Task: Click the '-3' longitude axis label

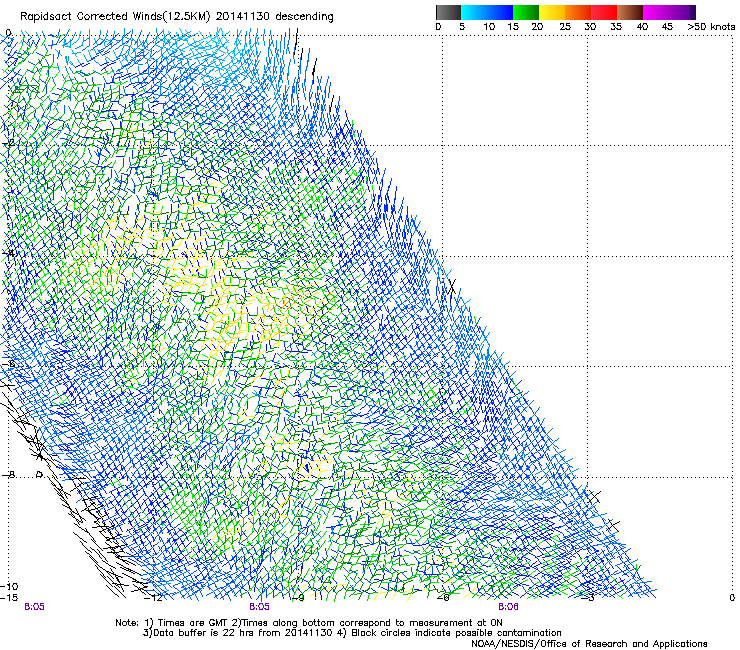Action: [588, 598]
